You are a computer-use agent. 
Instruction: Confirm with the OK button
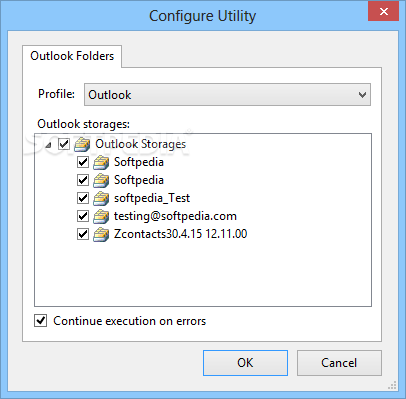245,363
